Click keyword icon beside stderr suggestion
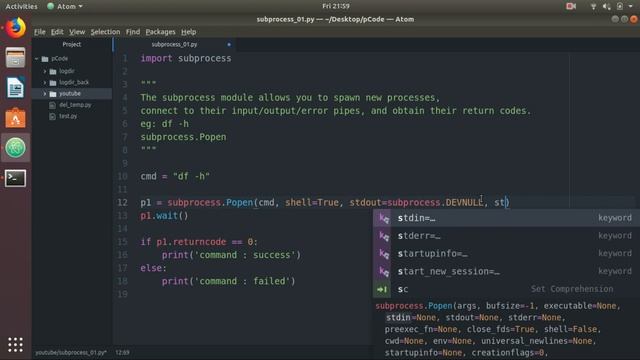This screenshot has height=360, width=640. pos(383,236)
